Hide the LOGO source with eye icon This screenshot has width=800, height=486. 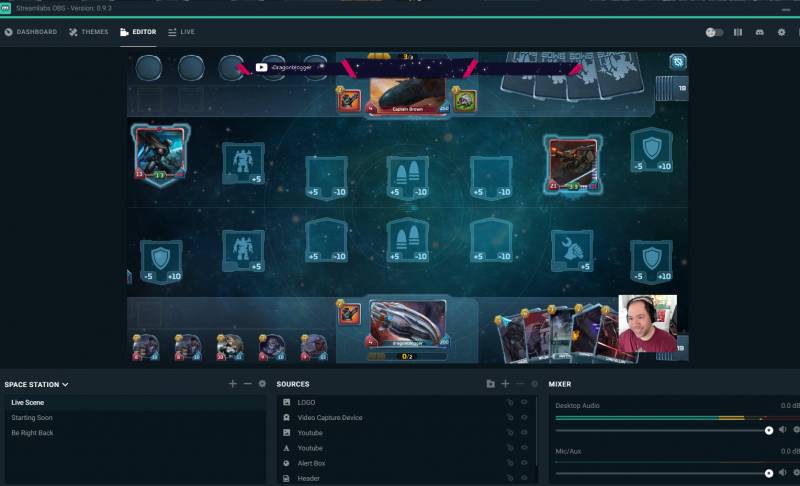pos(524,402)
